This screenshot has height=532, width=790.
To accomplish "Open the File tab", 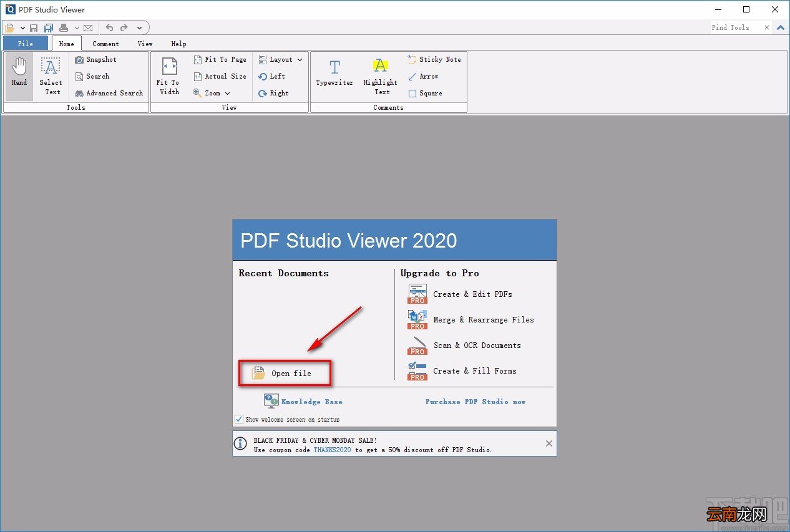I will (x=26, y=44).
